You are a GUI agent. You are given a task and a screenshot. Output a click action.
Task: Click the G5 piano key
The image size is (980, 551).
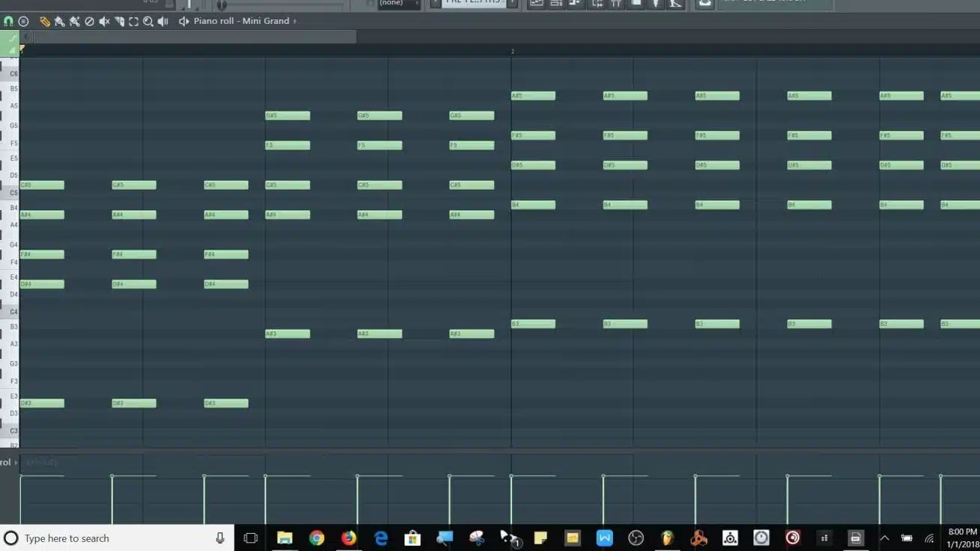[x=10, y=125]
